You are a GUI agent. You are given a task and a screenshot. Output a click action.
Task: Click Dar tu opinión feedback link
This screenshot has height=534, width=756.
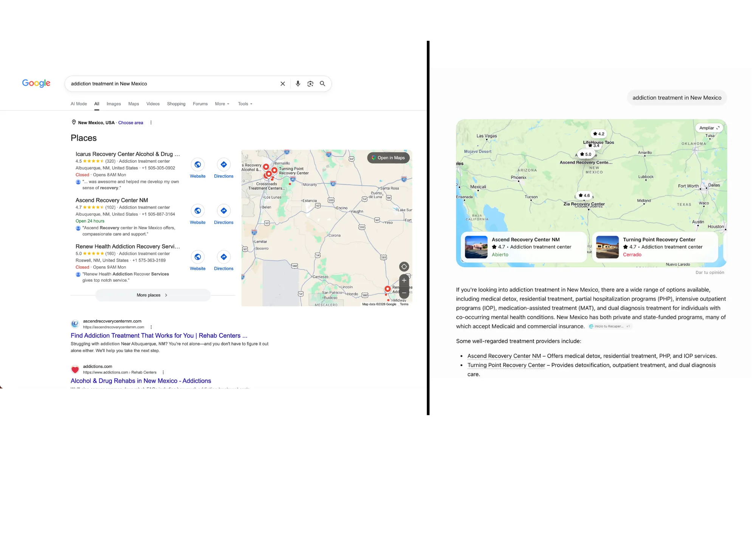pyautogui.click(x=710, y=272)
